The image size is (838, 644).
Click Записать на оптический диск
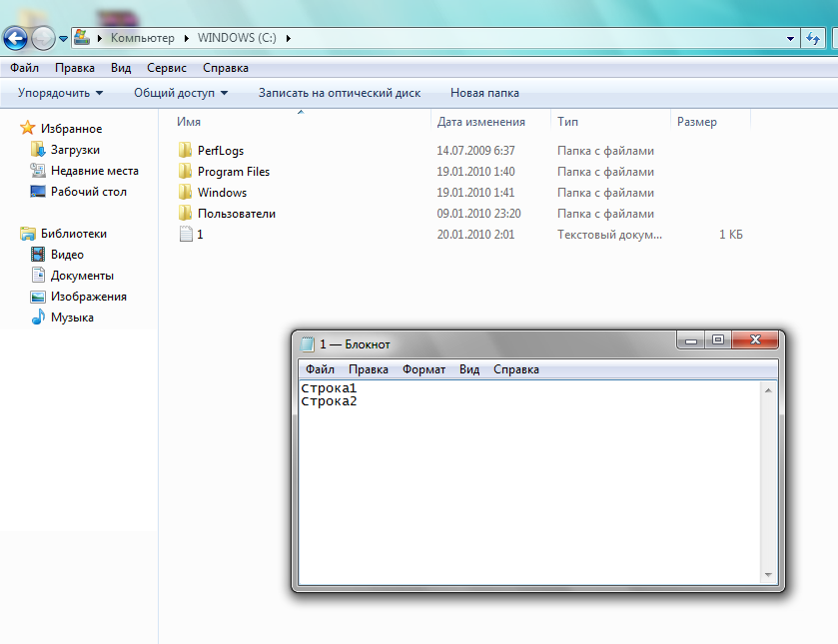pyautogui.click(x=340, y=93)
